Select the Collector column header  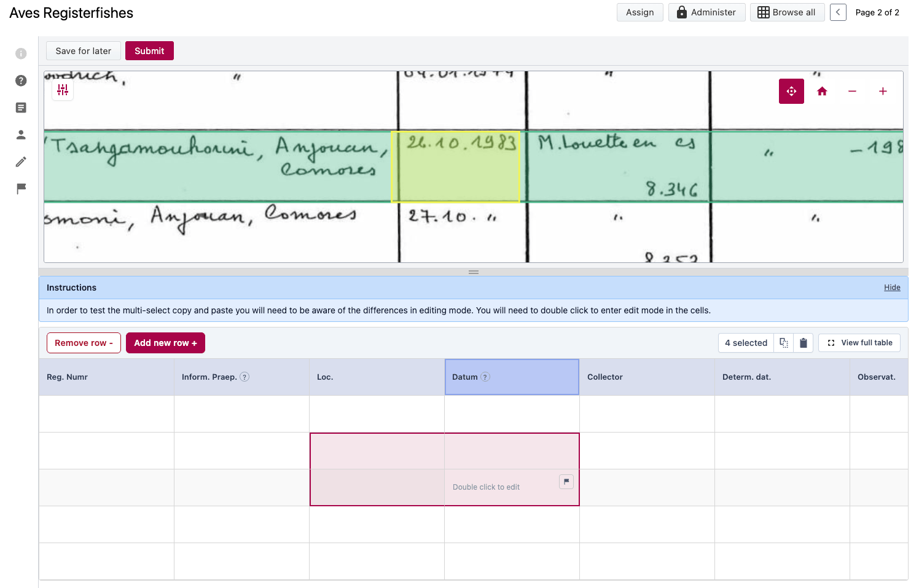point(647,377)
